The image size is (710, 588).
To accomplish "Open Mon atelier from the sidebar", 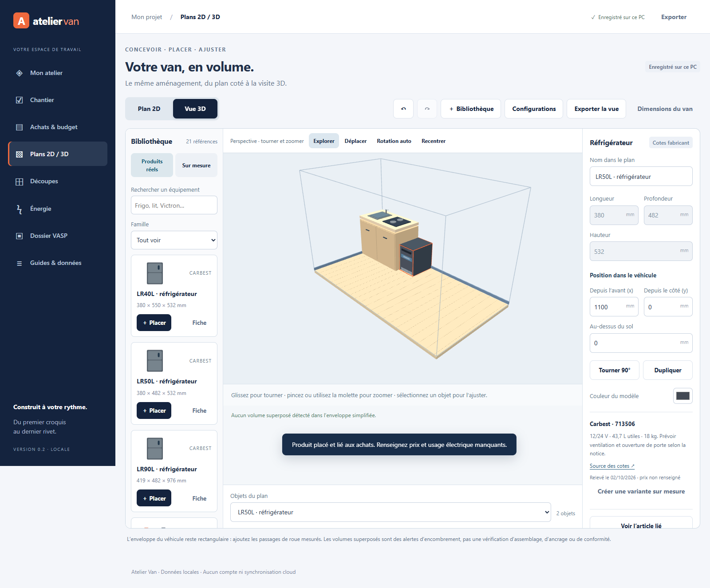I will (58, 73).
